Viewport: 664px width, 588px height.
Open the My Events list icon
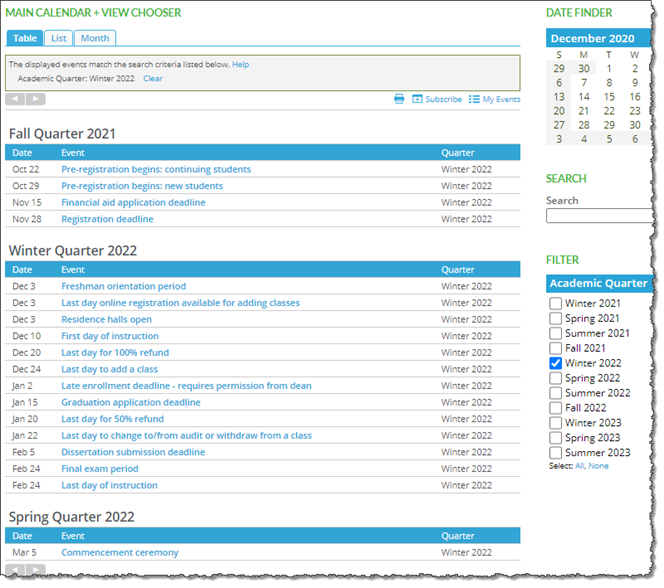click(474, 99)
